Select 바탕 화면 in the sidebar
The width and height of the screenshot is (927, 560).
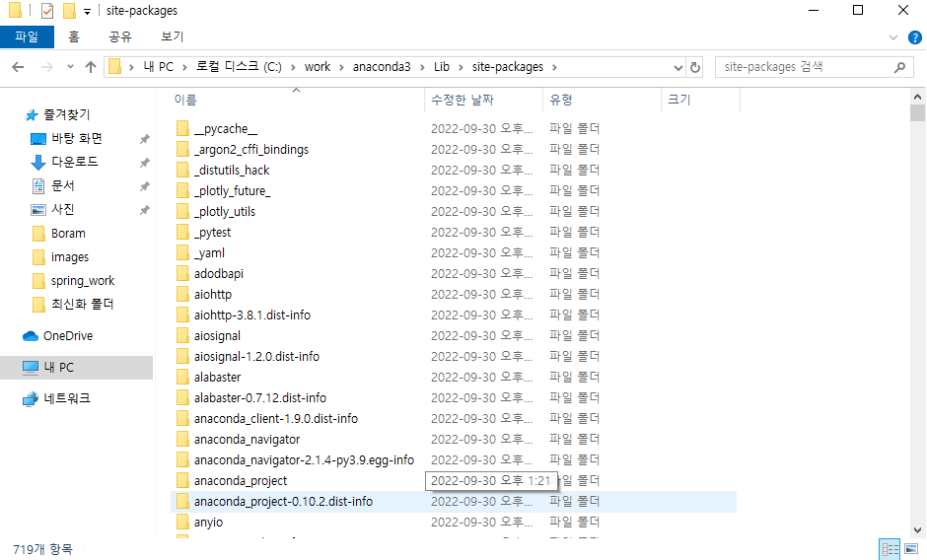pos(76,138)
